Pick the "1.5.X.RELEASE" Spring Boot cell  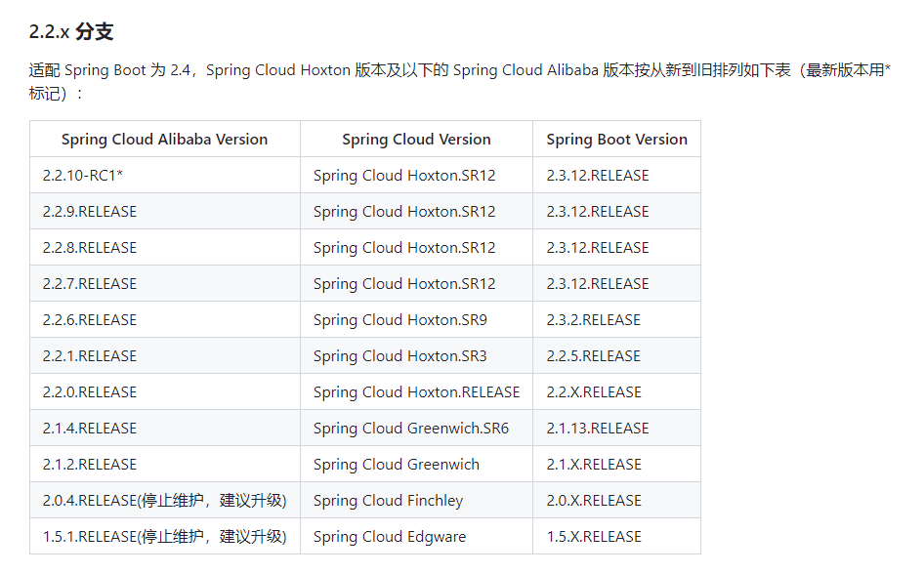(x=616, y=536)
